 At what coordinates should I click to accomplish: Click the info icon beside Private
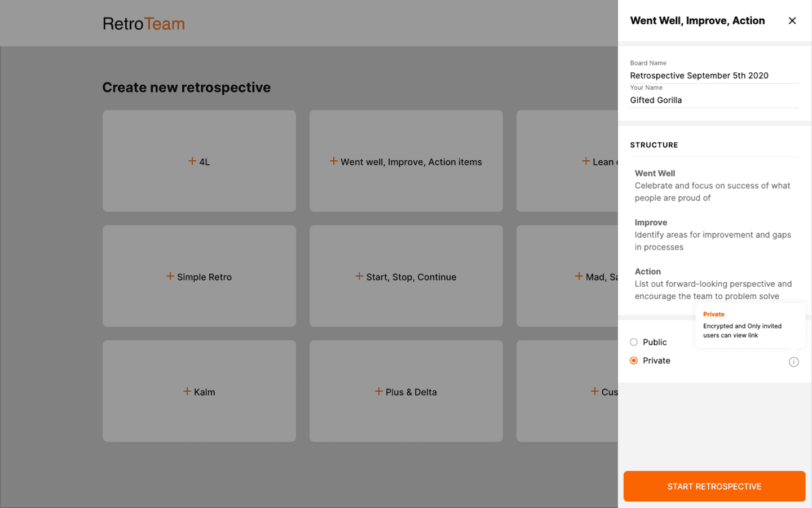point(793,362)
